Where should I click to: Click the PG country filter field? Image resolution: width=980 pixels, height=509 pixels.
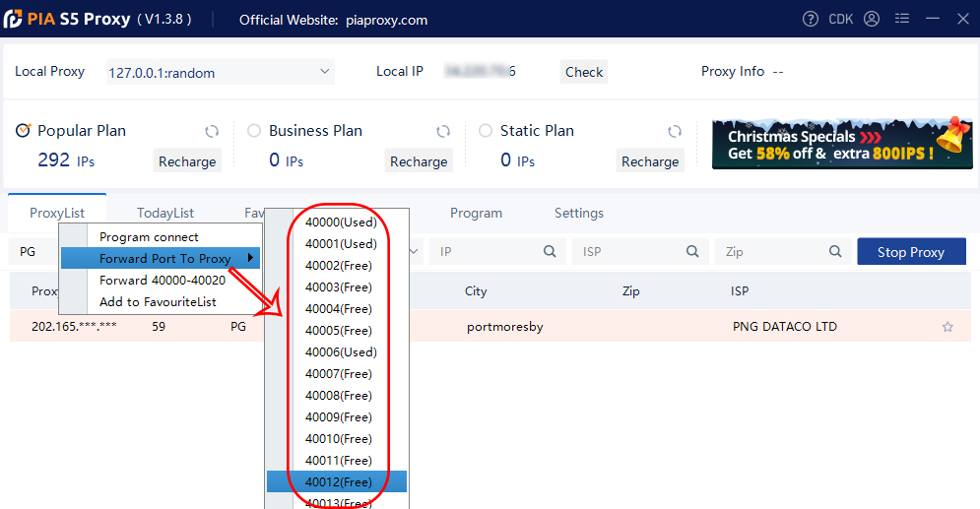coord(33,251)
